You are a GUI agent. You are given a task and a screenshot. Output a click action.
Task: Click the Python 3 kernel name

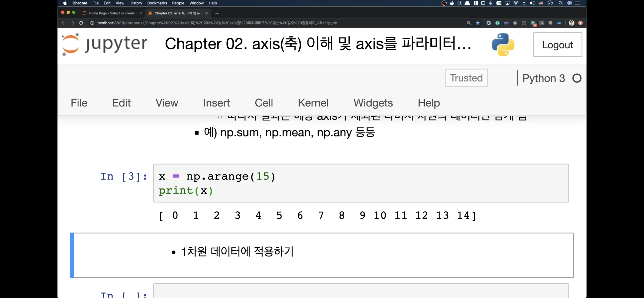click(544, 78)
